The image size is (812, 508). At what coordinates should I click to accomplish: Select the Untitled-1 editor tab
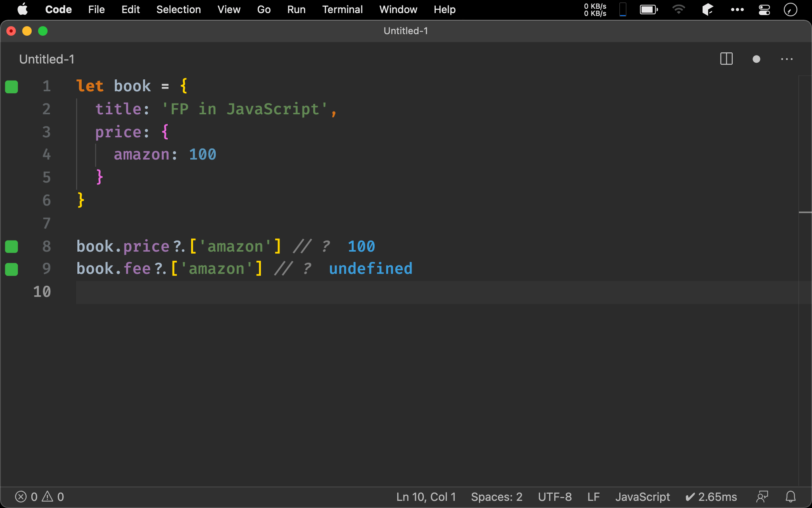tap(47, 59)
